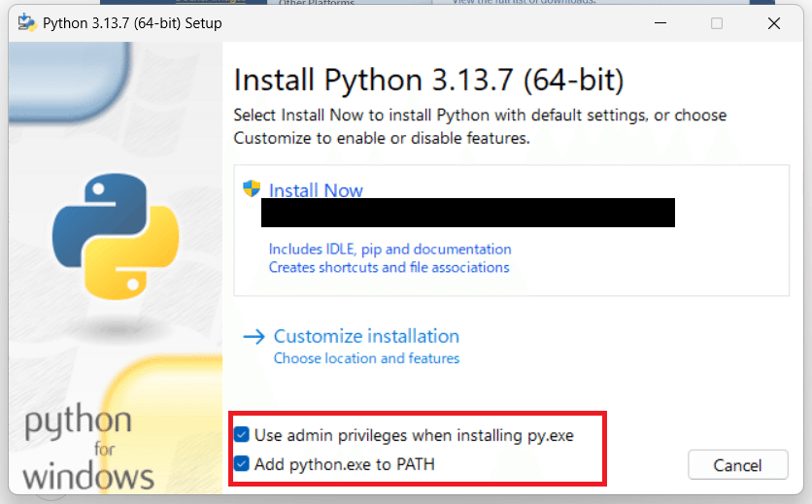
Task: Select the "Choose location and features" subtext
Action: tap(366, 358)
